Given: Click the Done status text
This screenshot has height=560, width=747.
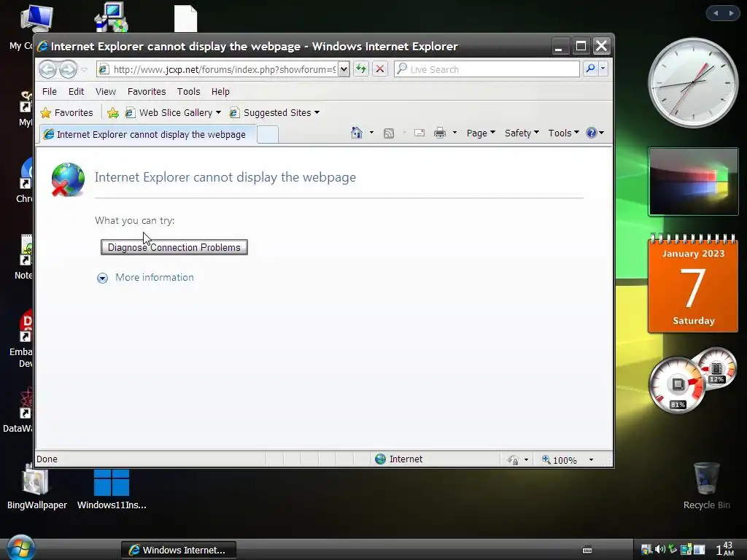Looking at the screenshot, I should click(47, 459).
